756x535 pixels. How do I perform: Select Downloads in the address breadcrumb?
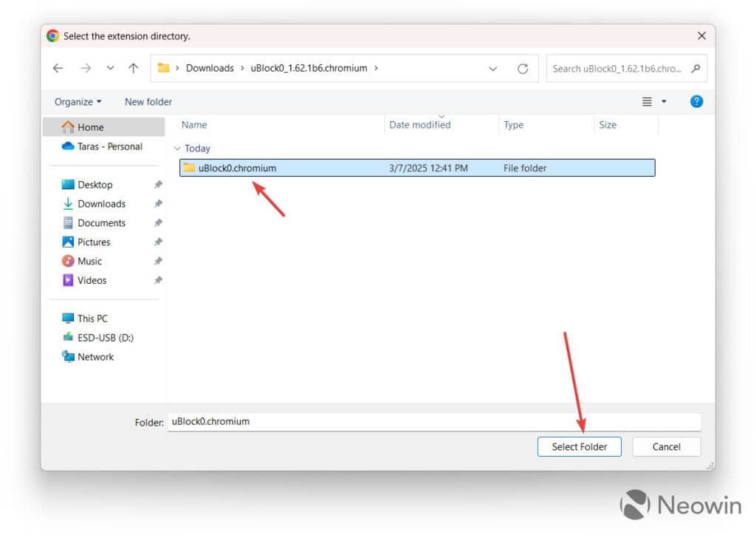(210, 68)
